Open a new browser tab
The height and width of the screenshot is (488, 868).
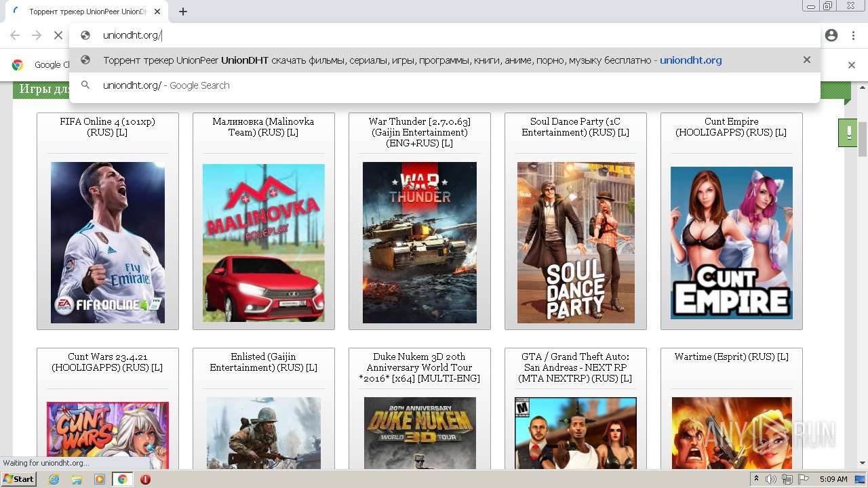coord(183,12)
